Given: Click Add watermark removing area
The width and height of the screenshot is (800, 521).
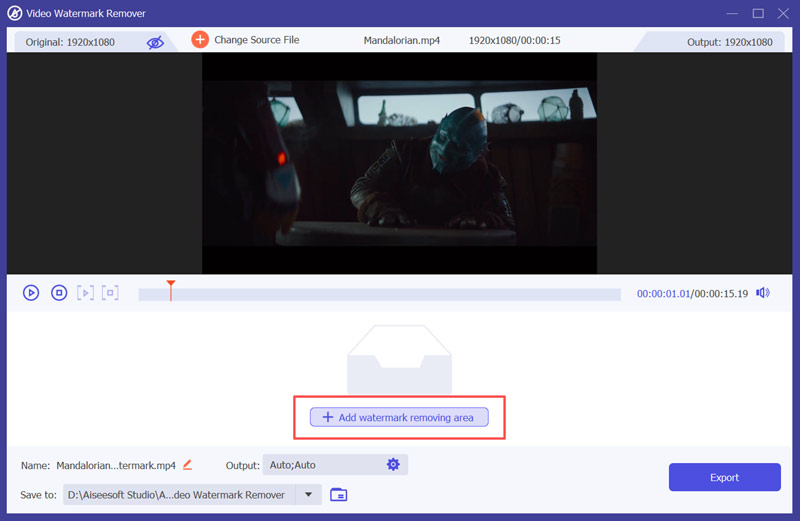Looking at the screenshot, I should [399, 417].
